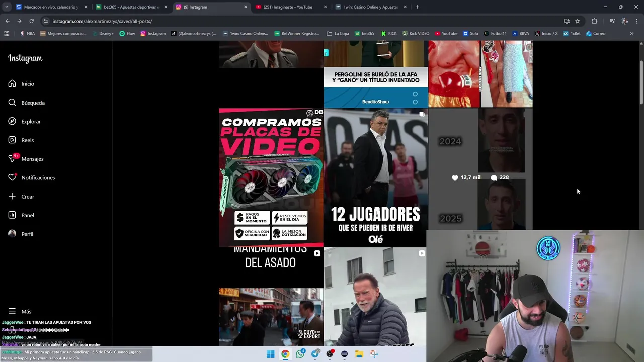Open Reels from the sidebar
Viewport: 644px width, 362px height.
(x=21, y=140)
